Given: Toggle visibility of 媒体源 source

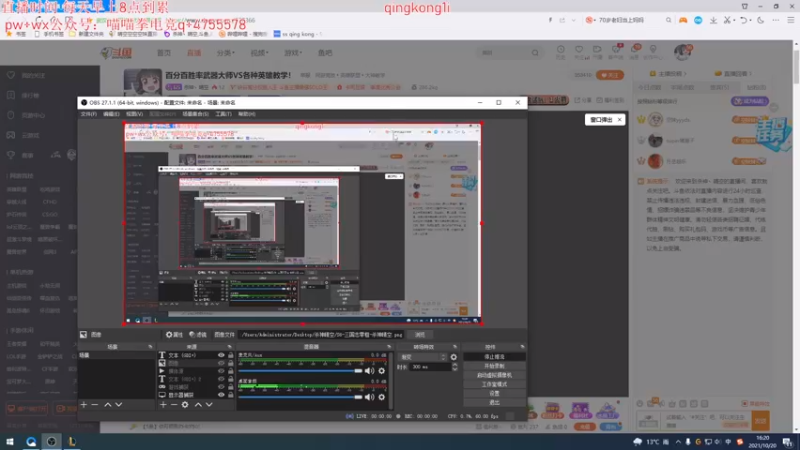Looking at the screenshot, I should [221, 371].
